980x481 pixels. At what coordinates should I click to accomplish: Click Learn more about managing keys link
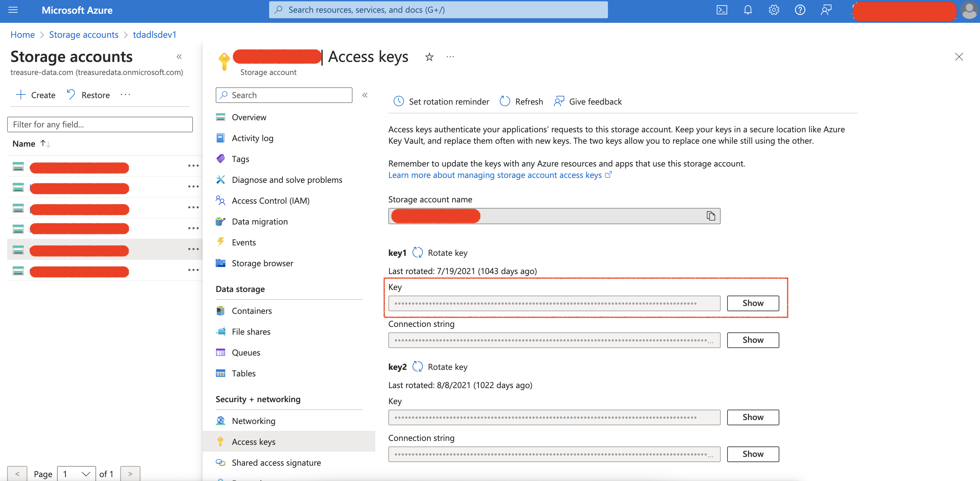[495, 175]
